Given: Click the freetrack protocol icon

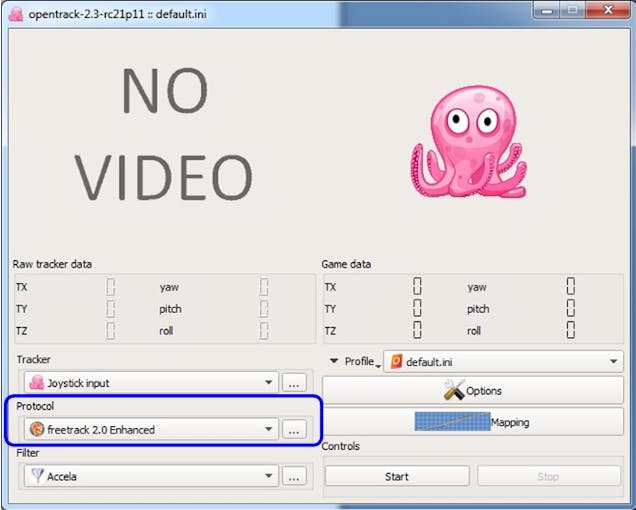Looking at the screenshot, I should coord(37,429).
